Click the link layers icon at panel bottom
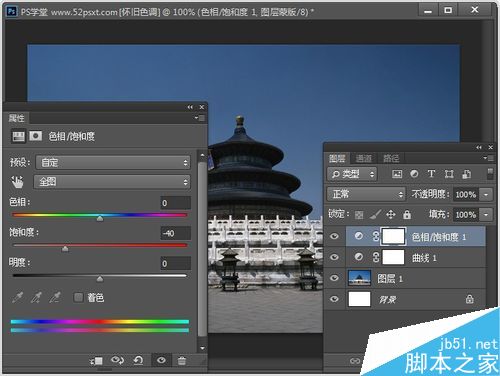This screenshot has width=500, height=376. [355, 361]
